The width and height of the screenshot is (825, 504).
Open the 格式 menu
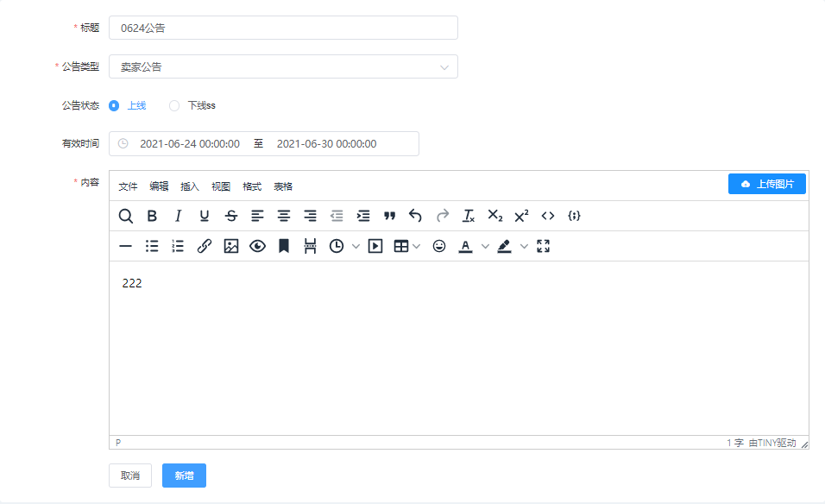pyautogui.click(x=252, y=186)
